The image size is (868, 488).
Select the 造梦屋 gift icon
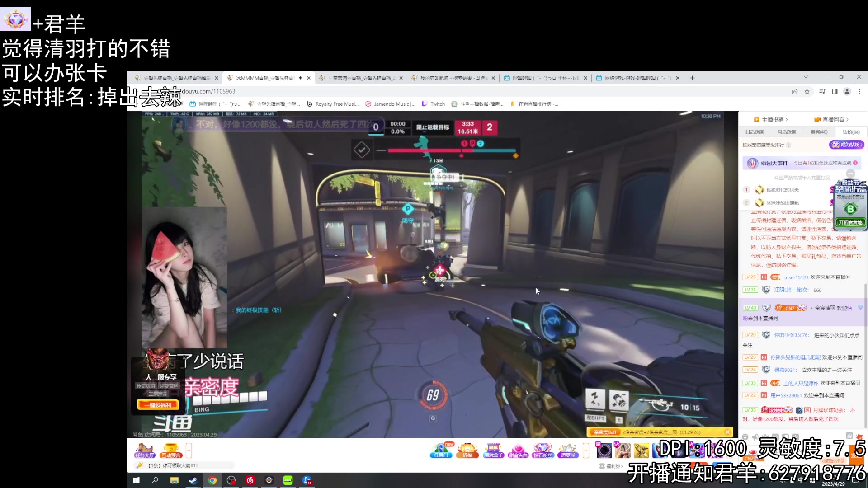(x=568, y=450)
